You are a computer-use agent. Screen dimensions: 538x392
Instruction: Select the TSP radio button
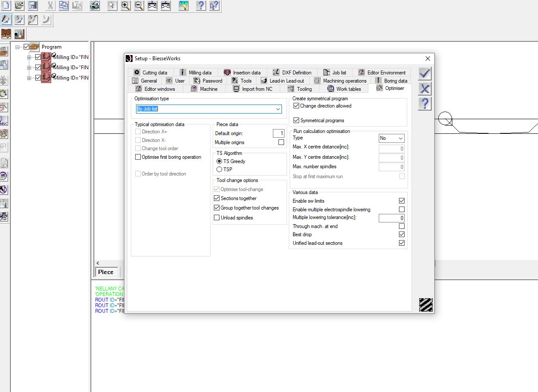pyautogui.click(x=220, y=170)
